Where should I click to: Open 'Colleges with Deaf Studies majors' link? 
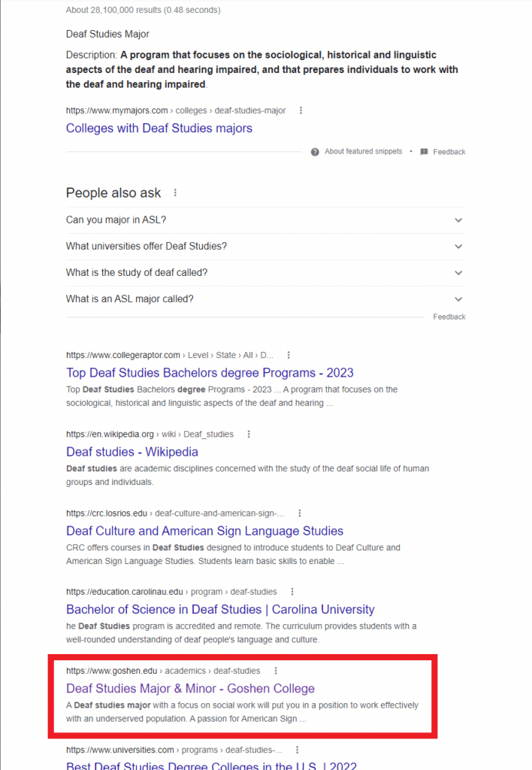159,128
